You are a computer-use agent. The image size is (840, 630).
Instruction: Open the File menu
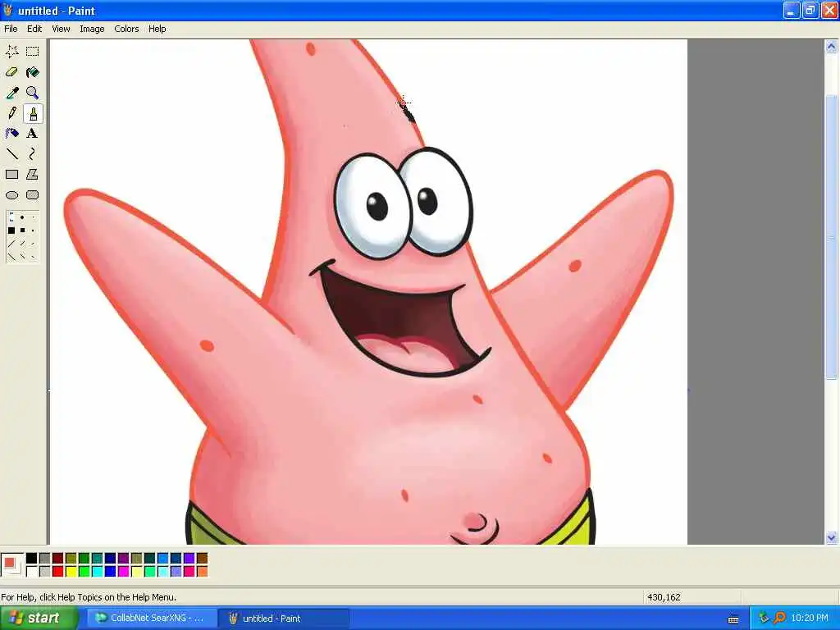[x=11, y=29]
